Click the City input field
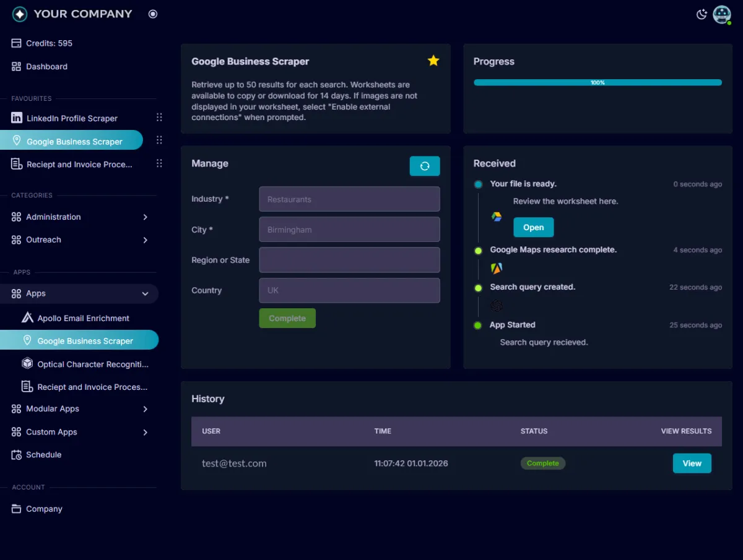This screenshot has height=560, width=743. tap(349, 230)
